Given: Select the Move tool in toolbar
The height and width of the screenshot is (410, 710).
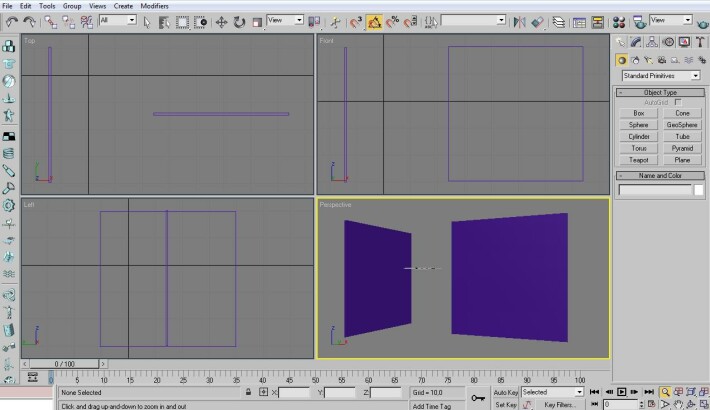Looking at the screenshot, I should click(221, 22).
